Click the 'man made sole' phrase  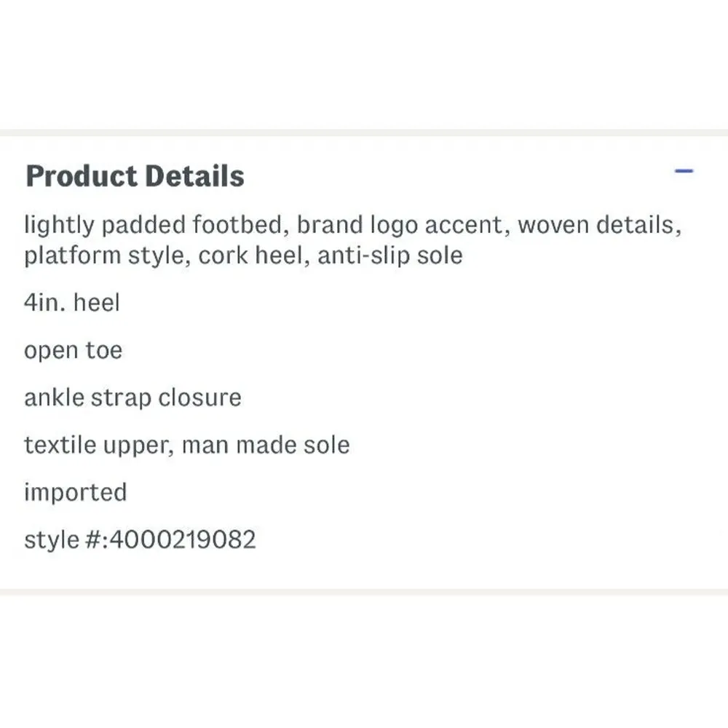coord(266,445)
